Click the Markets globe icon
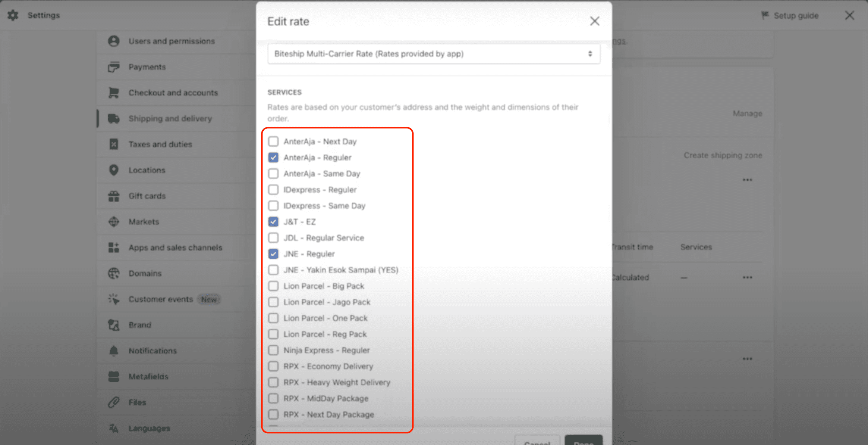 point(114,222)
